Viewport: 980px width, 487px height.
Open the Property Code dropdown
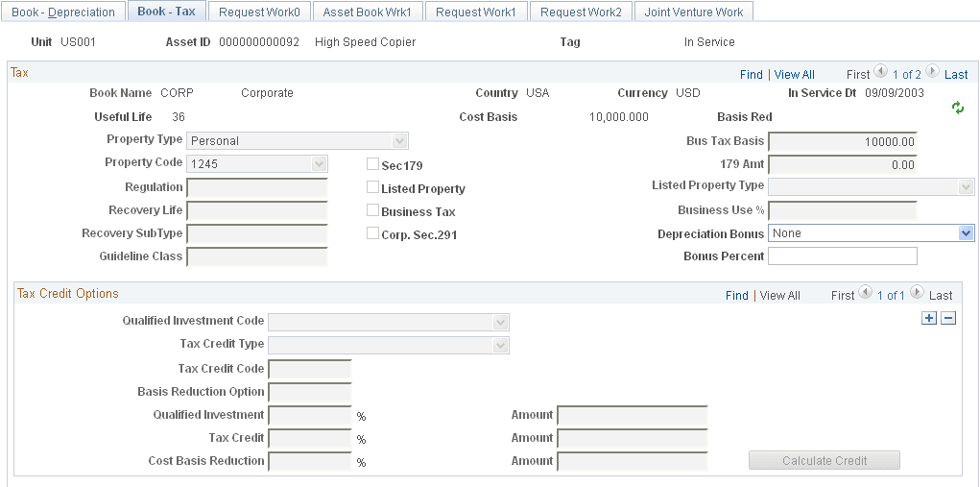click(257, 164)
